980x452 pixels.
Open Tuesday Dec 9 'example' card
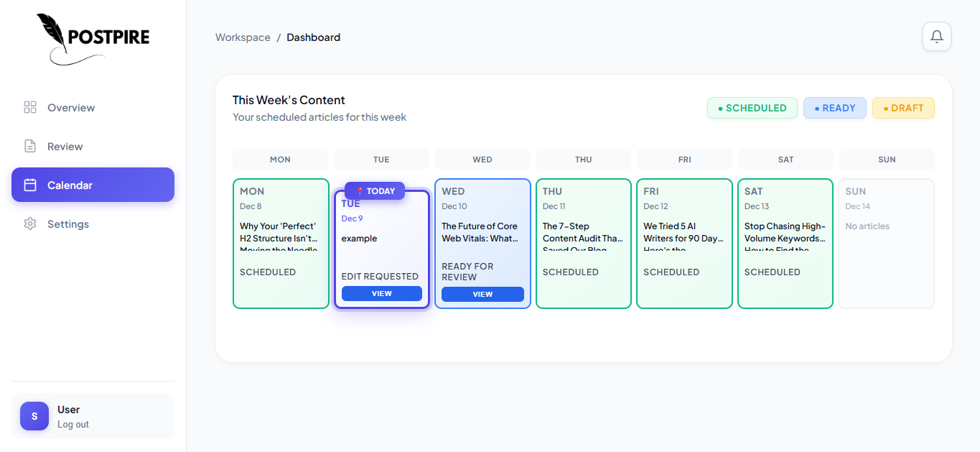tap(382, 249)
